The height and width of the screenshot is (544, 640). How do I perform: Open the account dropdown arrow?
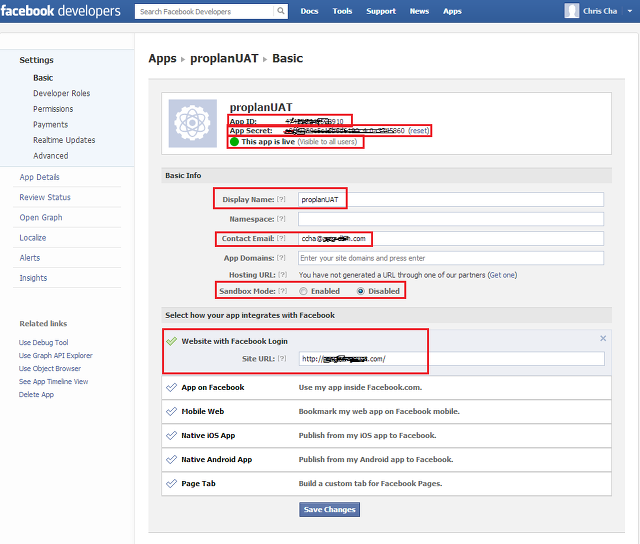point(630,11)
